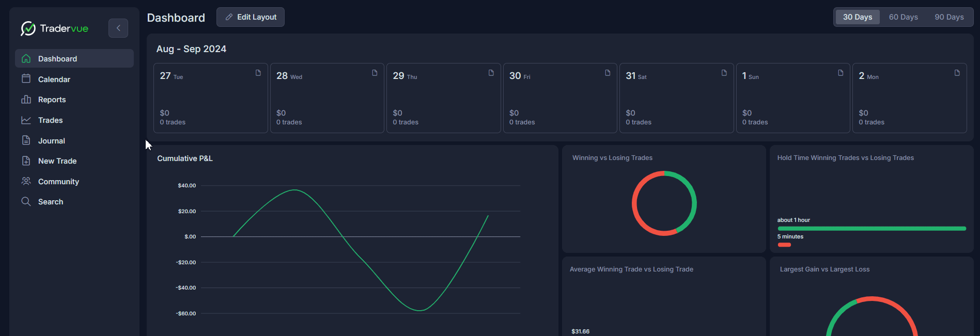Open the Calendar menu item
980x336 pixels.
[74, 79]
